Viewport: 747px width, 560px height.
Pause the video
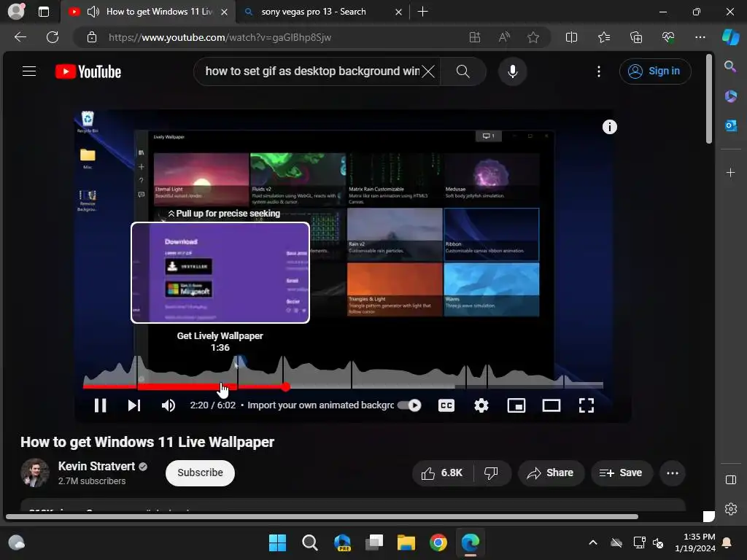point(100,405)
